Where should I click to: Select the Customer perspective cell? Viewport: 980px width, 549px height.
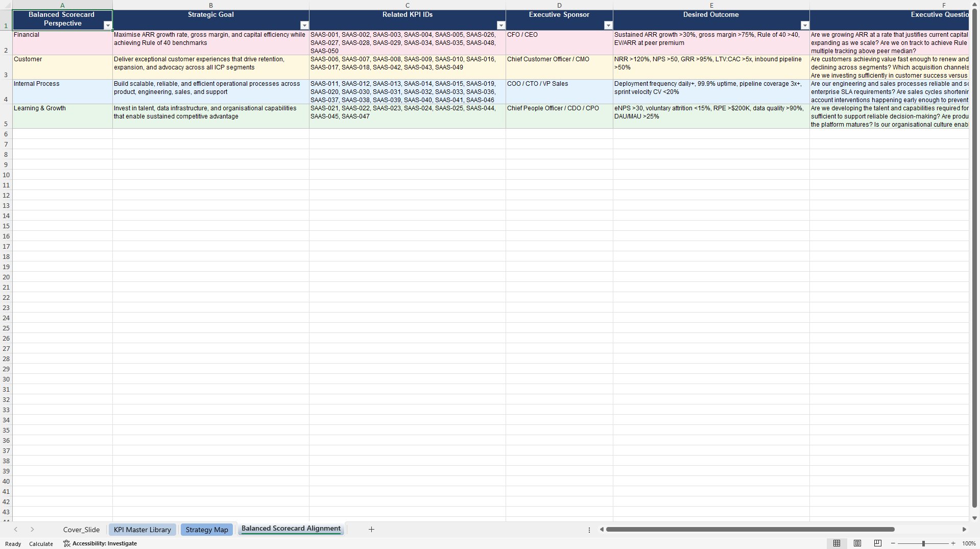tap(62, 67)
